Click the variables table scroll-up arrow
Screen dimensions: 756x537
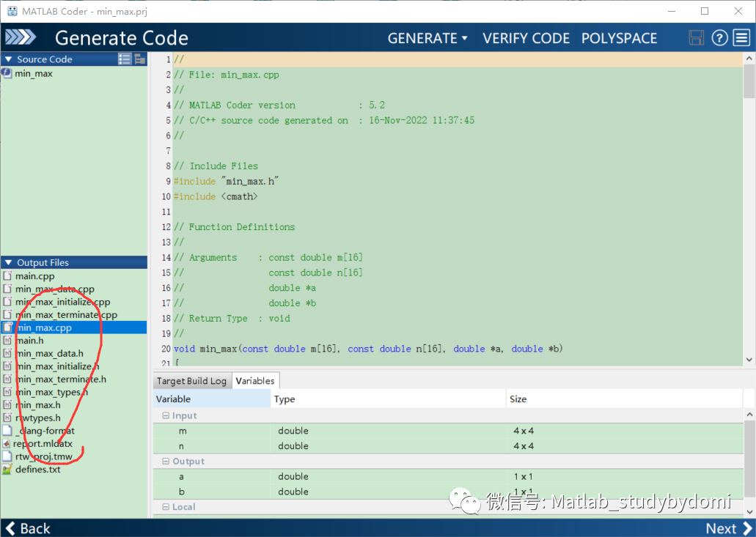749,414
